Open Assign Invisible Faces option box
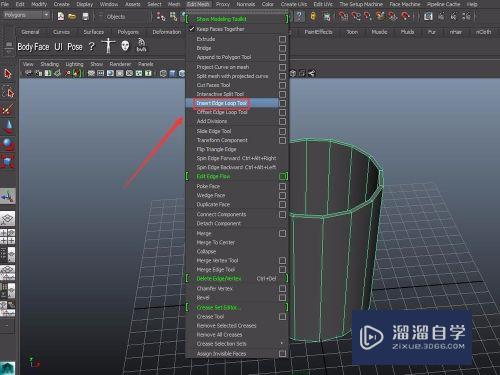Image resolution: width=500 pixels, height=375 pixels. pyautogui.click(x=282, y=354)
